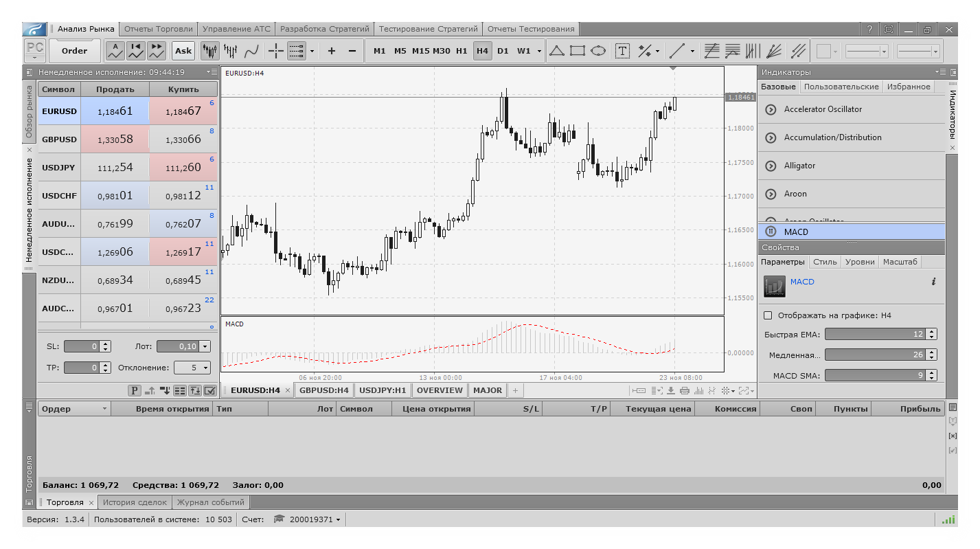Activate the crosshair cursor tool
This screenshot has height=549, width=980.
(x=275, y=50)
